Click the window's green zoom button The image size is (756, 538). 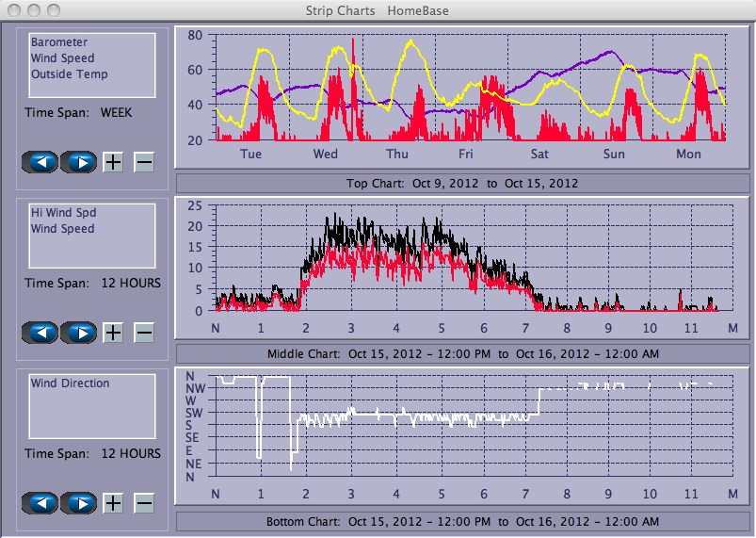(x=54, y=10)
